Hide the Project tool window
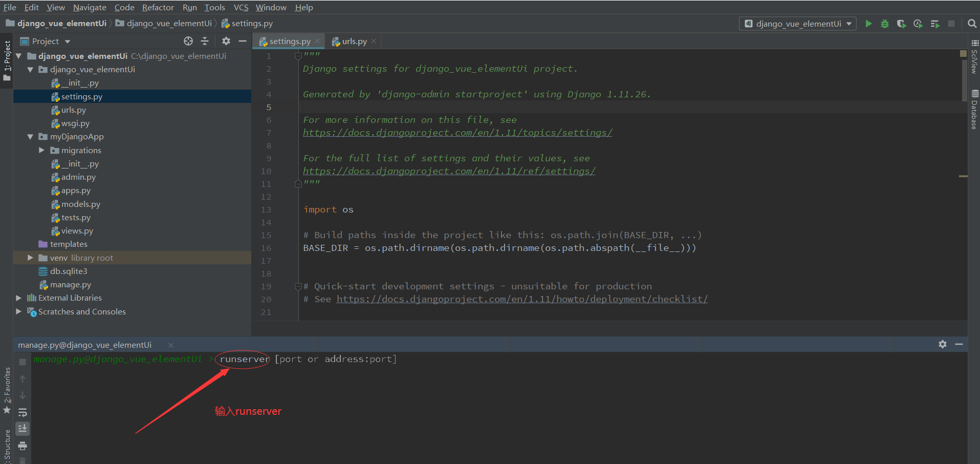The image size is (980, 464). click(x=243, y=41)
